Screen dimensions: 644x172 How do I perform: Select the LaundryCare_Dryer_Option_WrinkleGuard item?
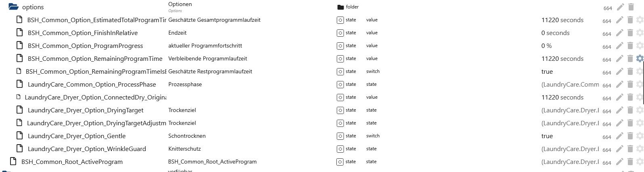click(86, 149)
